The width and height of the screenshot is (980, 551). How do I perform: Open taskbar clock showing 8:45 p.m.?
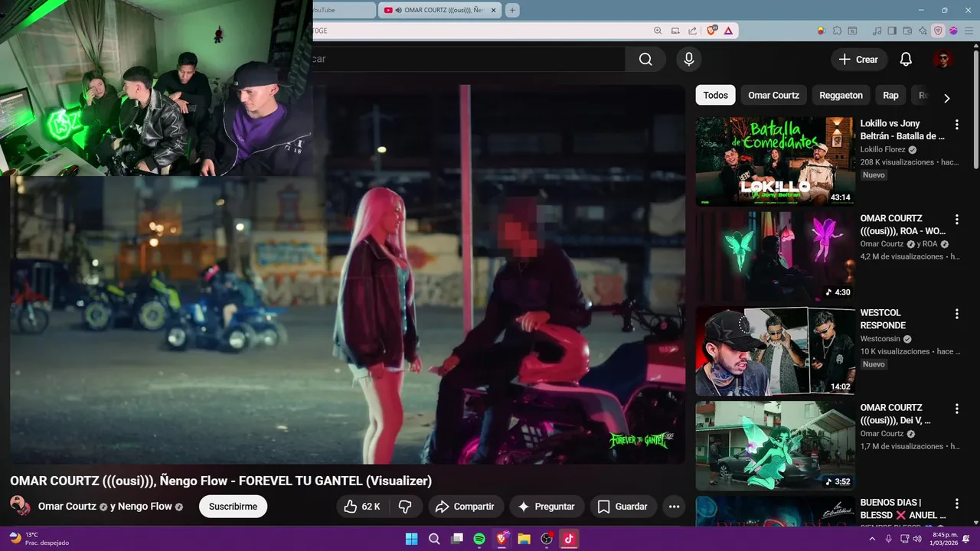tap(944, 539)
